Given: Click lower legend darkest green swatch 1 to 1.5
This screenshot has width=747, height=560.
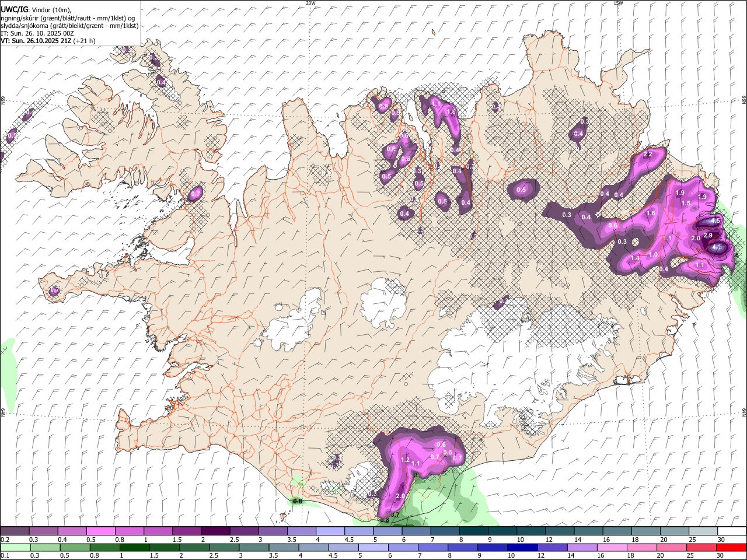Looking at the screenshot, I should pyautogui.click(x=134, y=547).
